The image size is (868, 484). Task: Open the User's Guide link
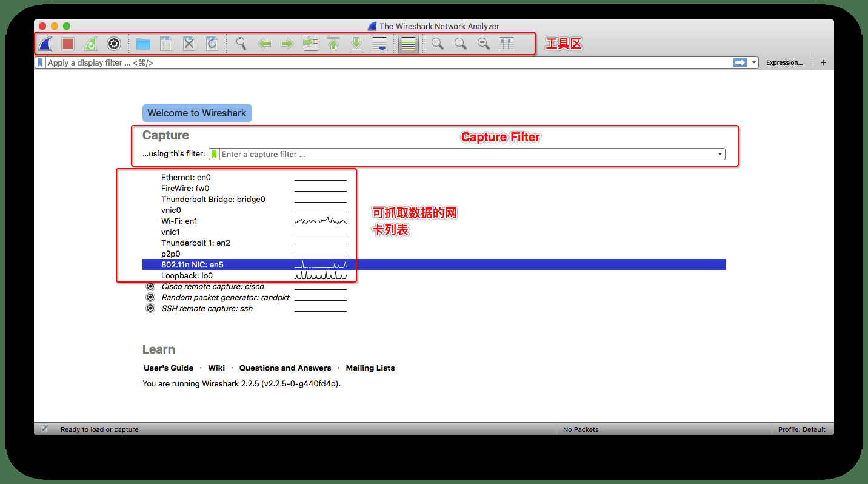[x=169, y=368]
